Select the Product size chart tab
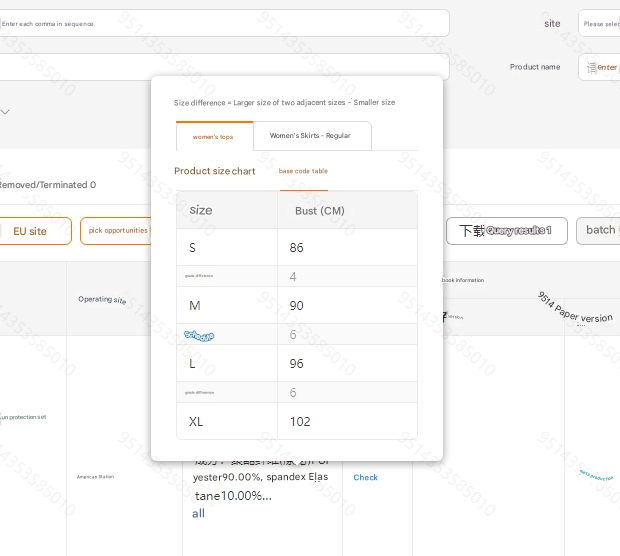The image size is (620, 556). [x=215, y=171]
